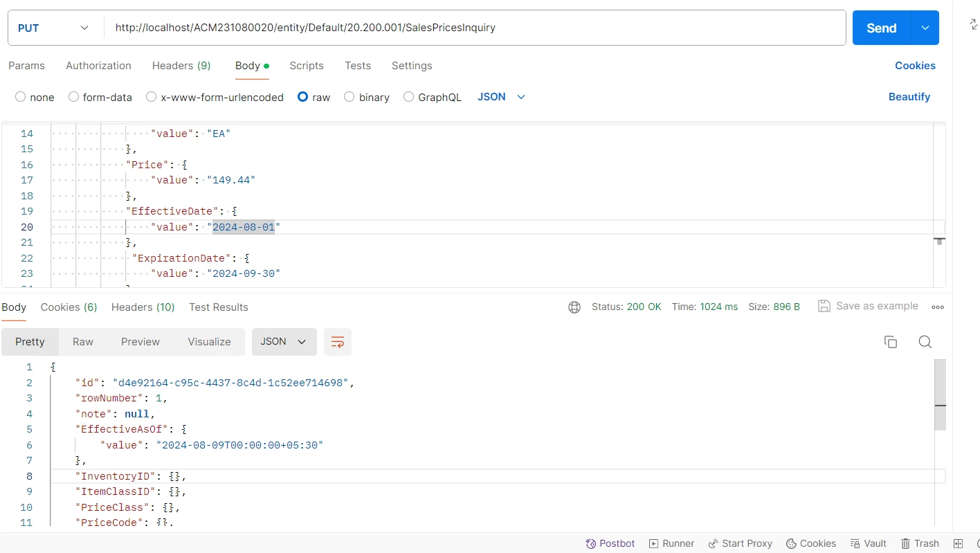Screen dimensions: 980x553
Task: Click the "PriceClass" response line
Action: tap(127, 507)
